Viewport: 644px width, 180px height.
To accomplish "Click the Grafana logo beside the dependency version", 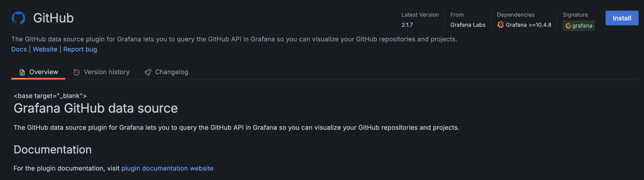I will tap(500, 25).
